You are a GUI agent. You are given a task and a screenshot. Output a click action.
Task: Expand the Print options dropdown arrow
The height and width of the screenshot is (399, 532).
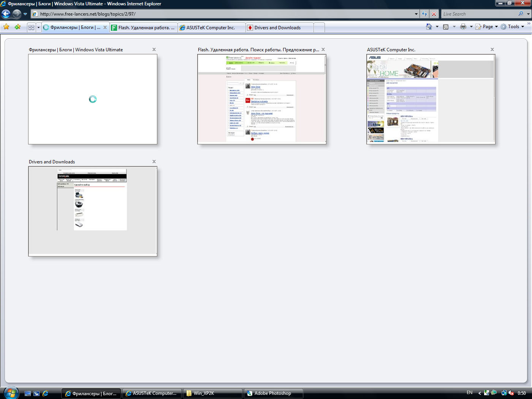click(x=471, y=27)
